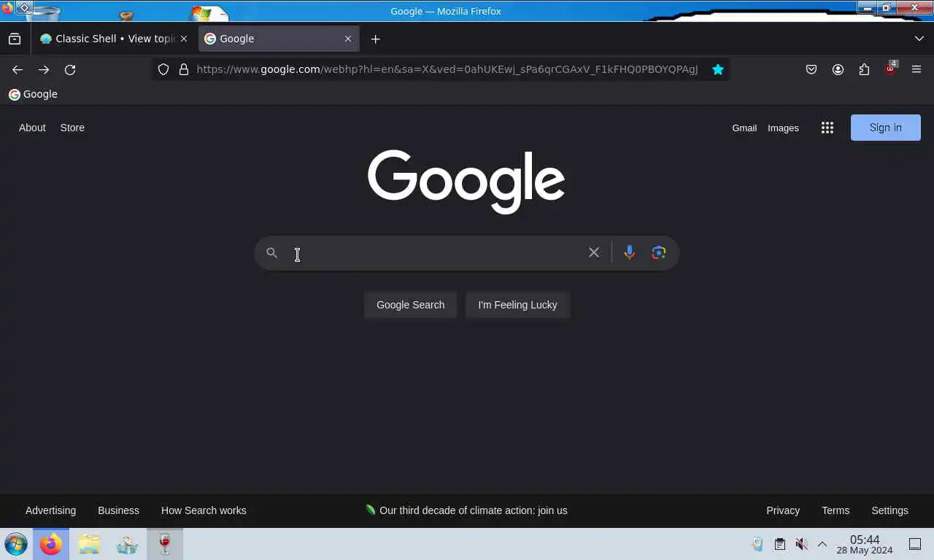Open the About link
This screenshot has height=560, width=934.
coord(32,128)
